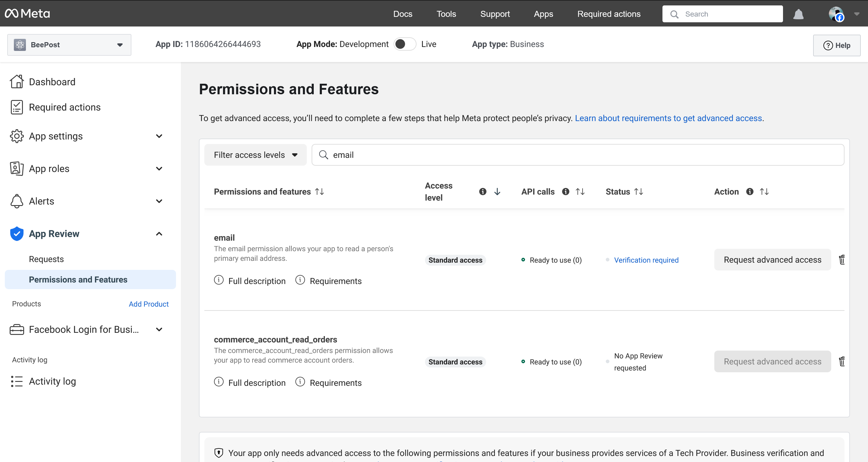
Task: Click the global search magnifier icon
Action: [x=674, y=14]
